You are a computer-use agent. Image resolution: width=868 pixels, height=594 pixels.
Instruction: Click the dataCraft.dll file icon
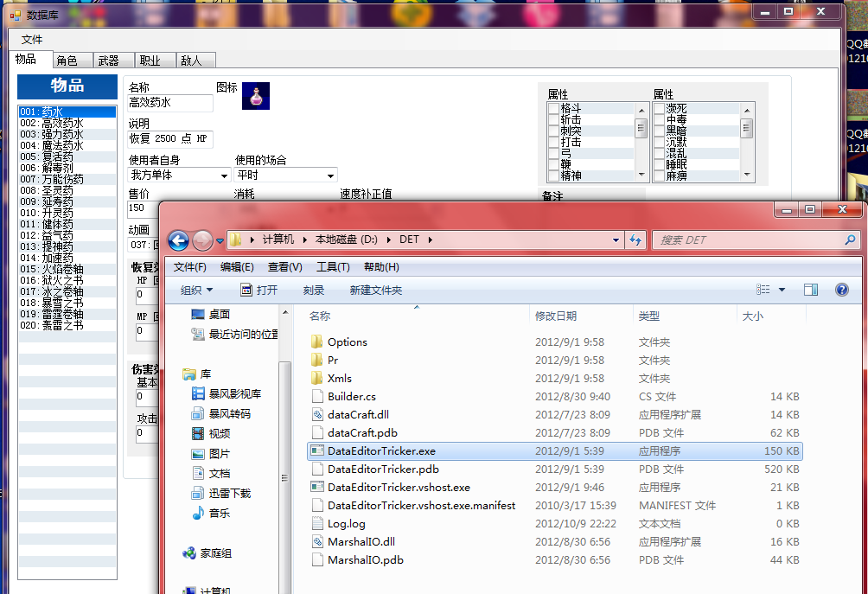317,414
